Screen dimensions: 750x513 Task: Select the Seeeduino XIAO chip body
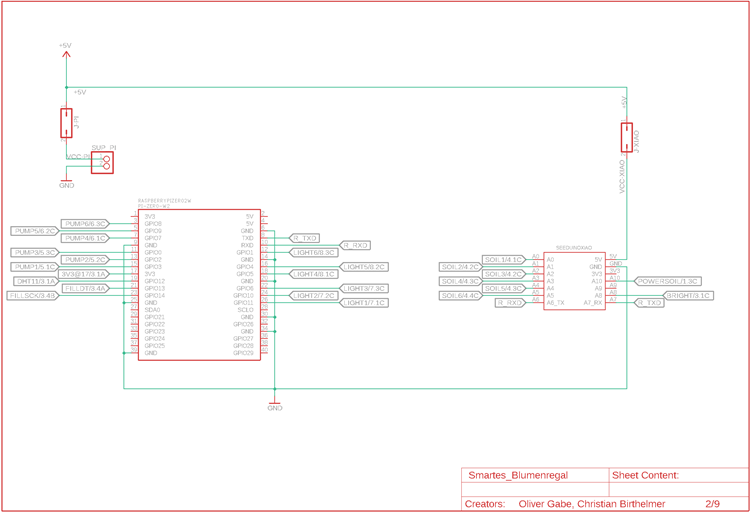pyautogui.click(x=574, y=281)
